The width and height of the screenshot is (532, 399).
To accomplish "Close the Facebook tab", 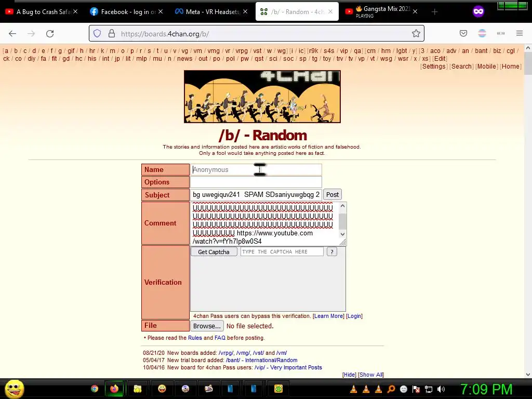I will tap(161, 12).
